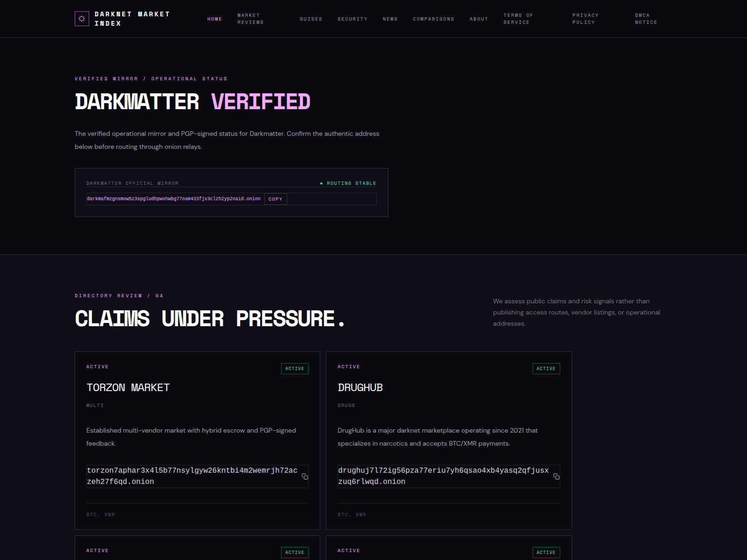Click the COPY button beside the mirror address
Screen dimensions: 747x560
click(275, 199)
